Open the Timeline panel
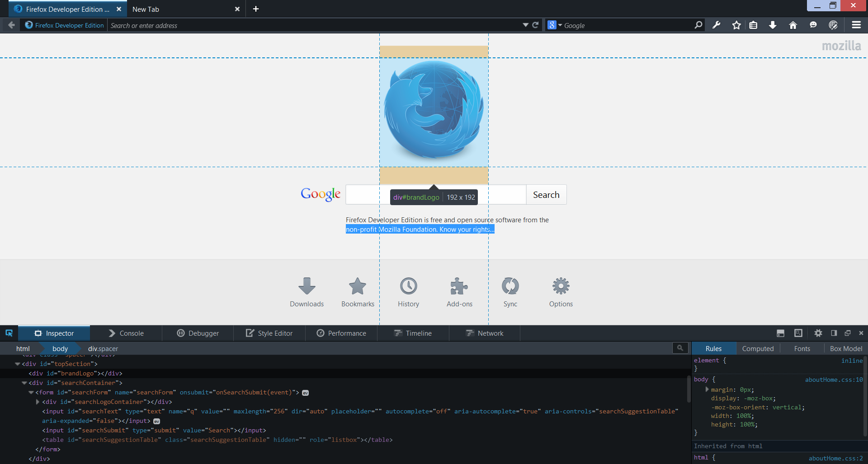Viewport: 868px width, 464px height. 413,333
